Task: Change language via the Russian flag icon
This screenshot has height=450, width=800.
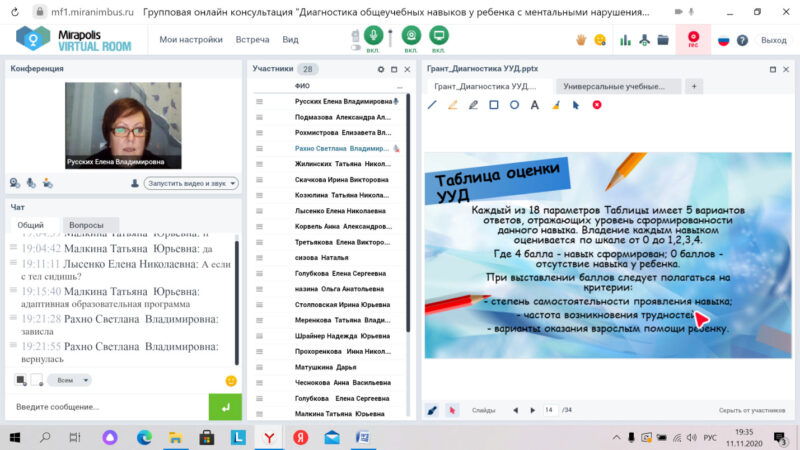Action: coord(723,40)
